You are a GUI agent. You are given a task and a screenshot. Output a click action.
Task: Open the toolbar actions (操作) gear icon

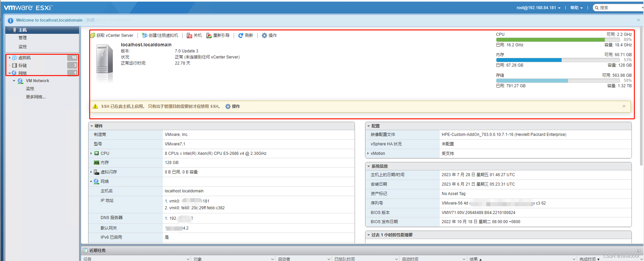click(264, 35)
